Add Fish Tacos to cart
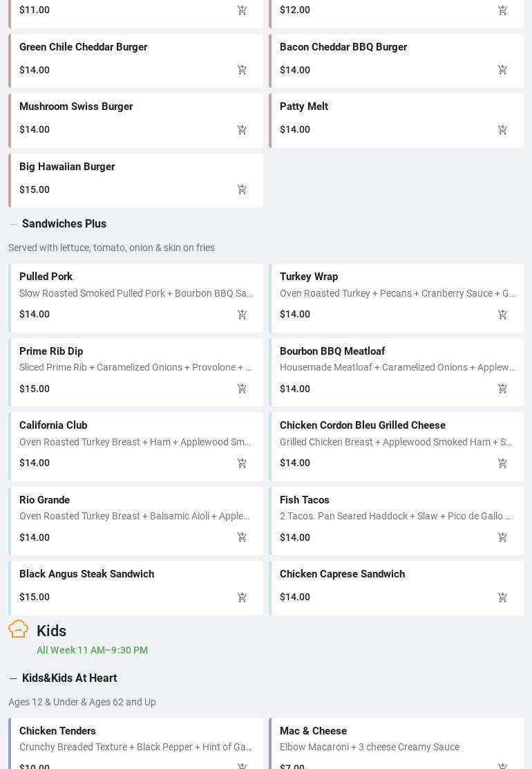532x769 pixels. 502,537
